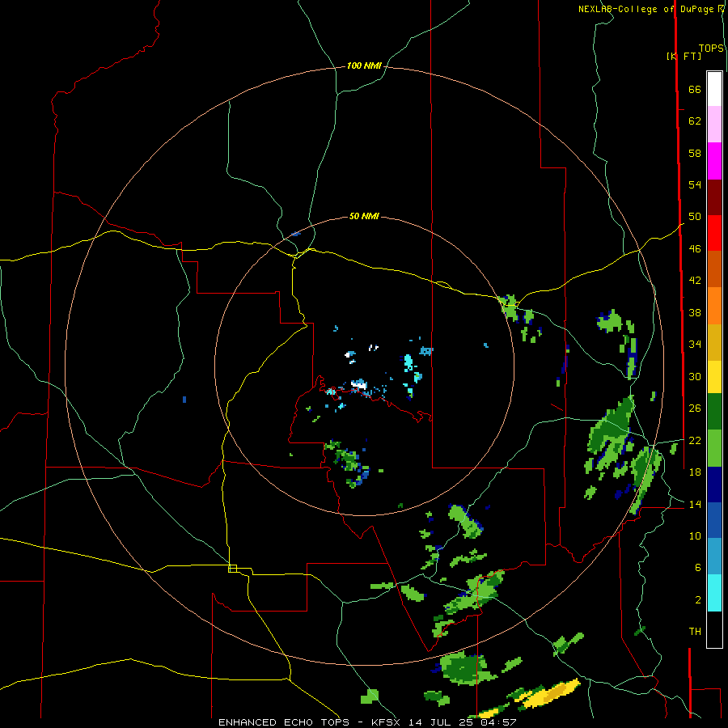Click the KFSX station identifier in caption
Image resolution: width=728 pixels, height=728 pixels.
(x=385, y=722)
